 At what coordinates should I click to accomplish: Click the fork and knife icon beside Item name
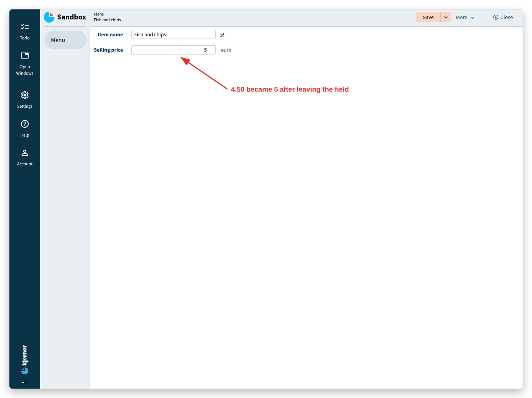222,35
